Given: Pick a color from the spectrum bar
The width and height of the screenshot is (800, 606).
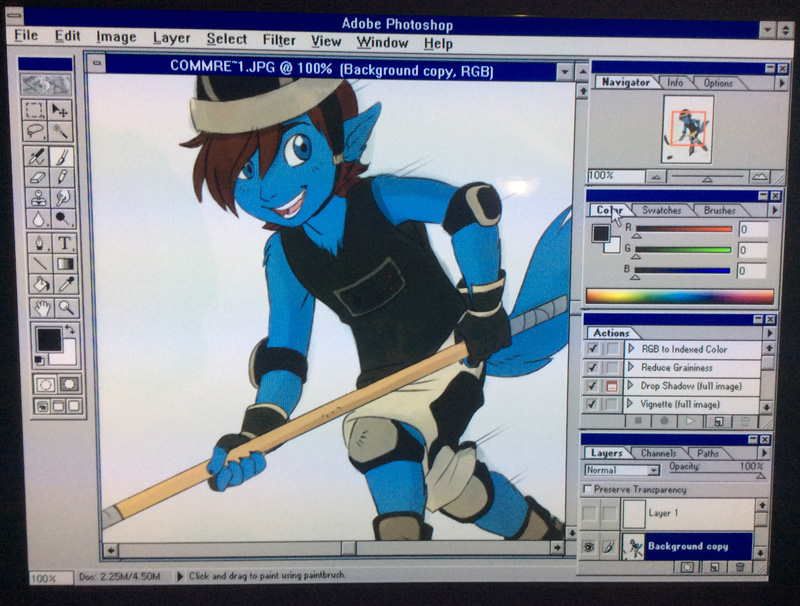Looking at the screenshot, I should pos(680,296).
